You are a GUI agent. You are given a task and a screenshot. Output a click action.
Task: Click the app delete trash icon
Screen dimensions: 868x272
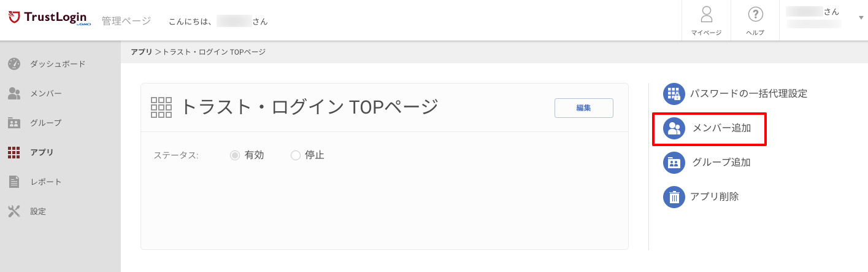[674, 197]
